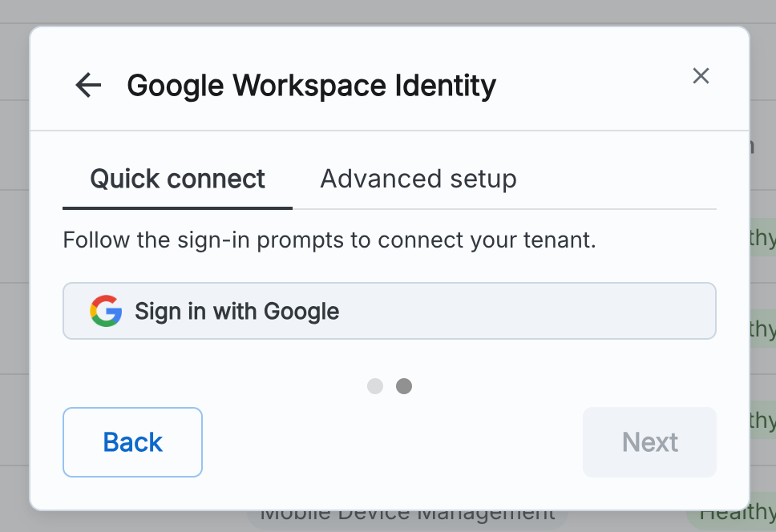The width and height of the screenshot is (776, 532).
Task: Click the sign-in prompts instruction text
Action: click(329, 240)
